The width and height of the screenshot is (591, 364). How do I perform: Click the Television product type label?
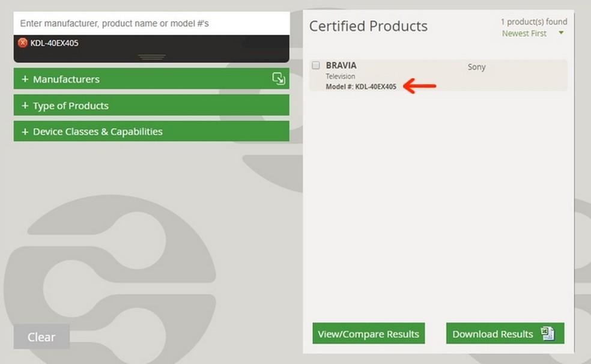click(x=341, y=76)
